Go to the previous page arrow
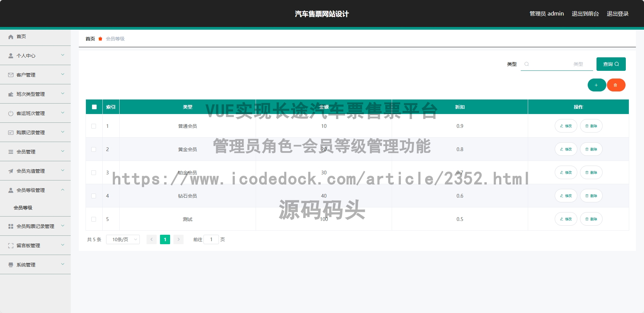 (x=152, y=239)
